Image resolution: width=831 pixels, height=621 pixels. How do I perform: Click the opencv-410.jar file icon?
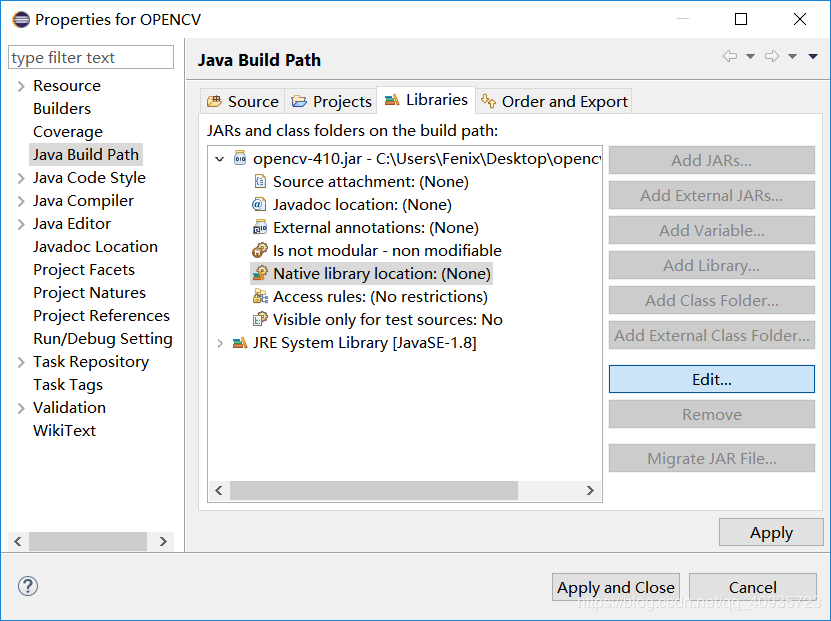[x=240, y=159]
